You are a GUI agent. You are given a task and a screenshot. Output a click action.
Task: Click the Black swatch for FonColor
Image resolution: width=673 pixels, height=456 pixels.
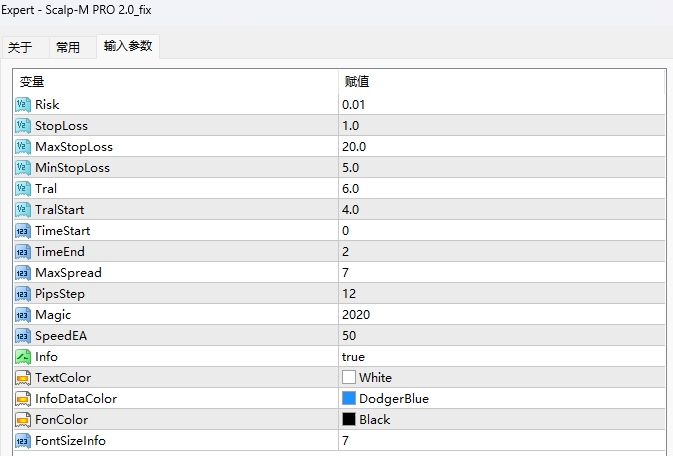tap(349, 420)
